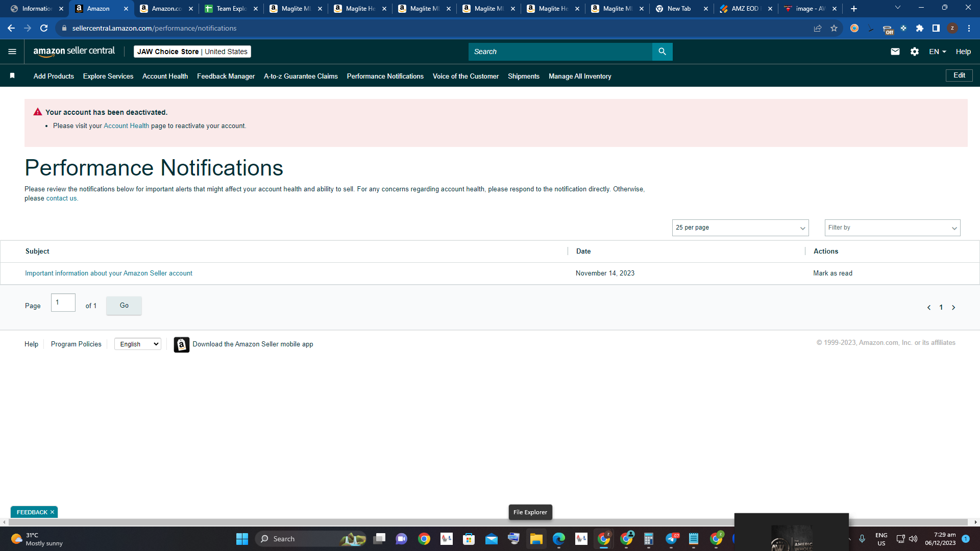Click the browser address bar URL
980x551 pixels.
tap(154, 28)
